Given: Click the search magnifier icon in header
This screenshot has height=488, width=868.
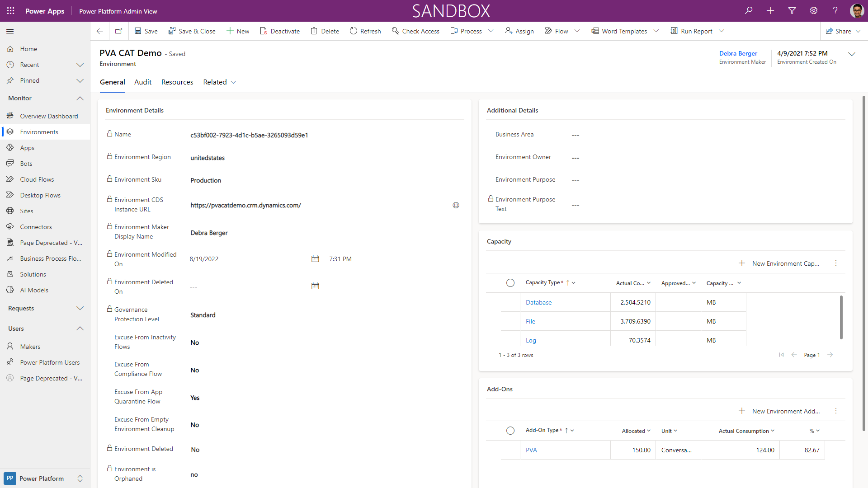Looking at the screenshot, I should [749, 10].
